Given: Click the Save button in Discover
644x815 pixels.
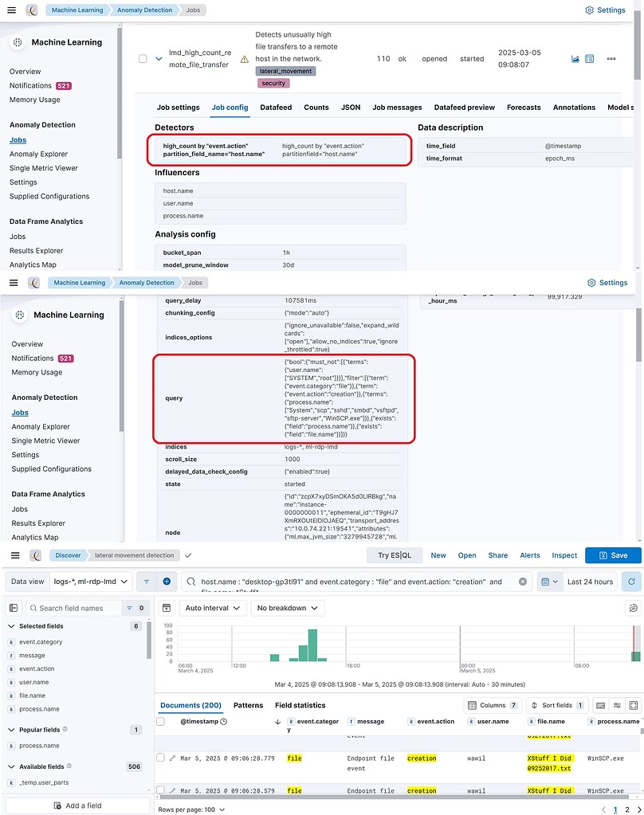Looking at the screenshot, I should [x=613, y=554].
